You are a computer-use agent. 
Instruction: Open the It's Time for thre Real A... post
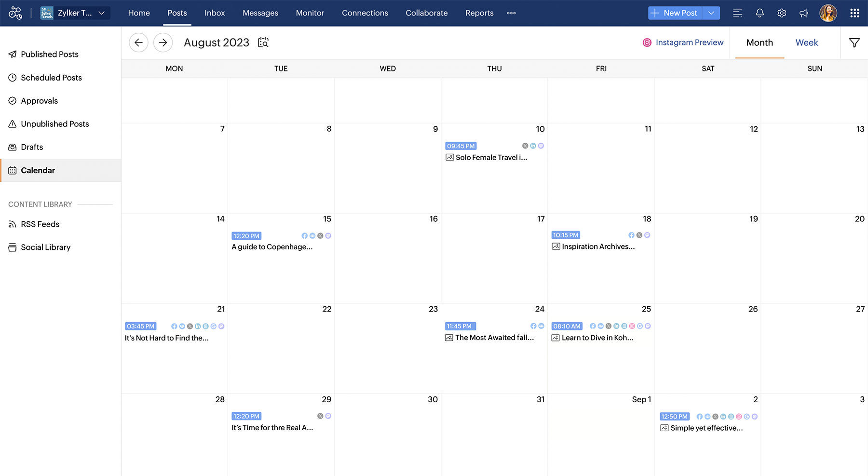pos(272,428)
